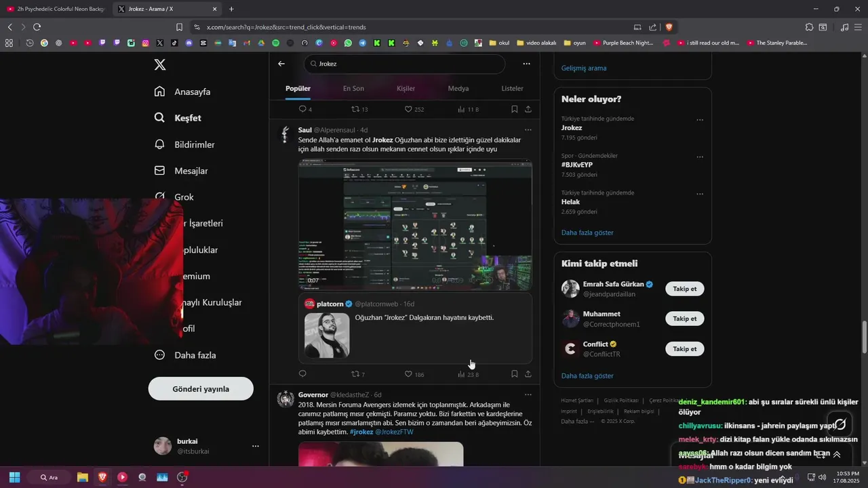
Task: Follow Muhammet @Correctphonem1
Action: click(685, 319)
